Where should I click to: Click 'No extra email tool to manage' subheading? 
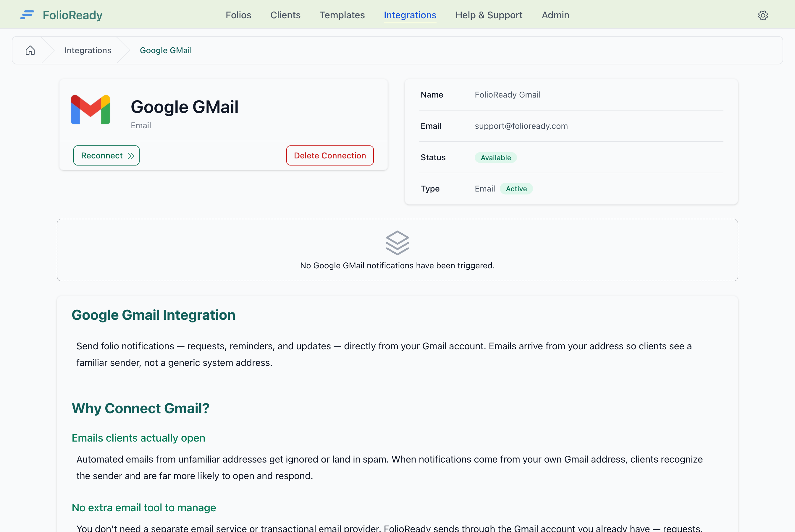pos(144,507)
